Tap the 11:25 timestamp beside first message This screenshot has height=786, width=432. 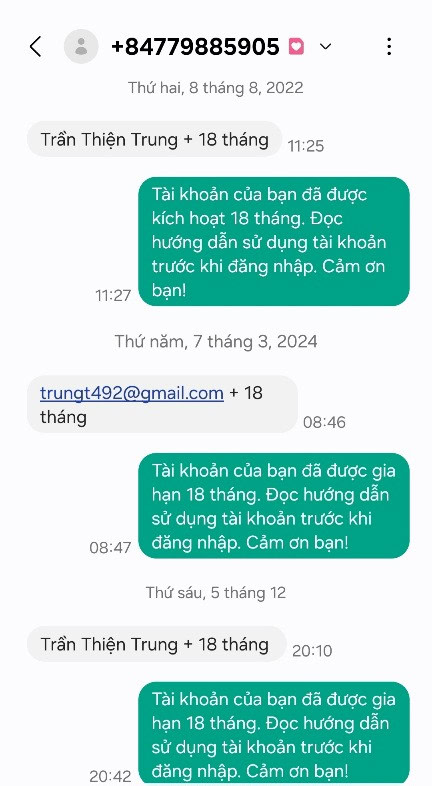click(306, 146)
